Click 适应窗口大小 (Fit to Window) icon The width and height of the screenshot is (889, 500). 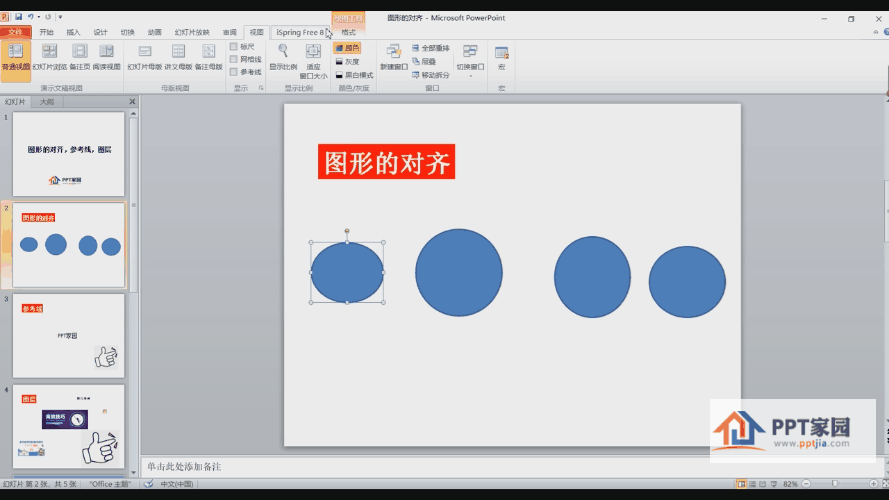tap(313, 52)
